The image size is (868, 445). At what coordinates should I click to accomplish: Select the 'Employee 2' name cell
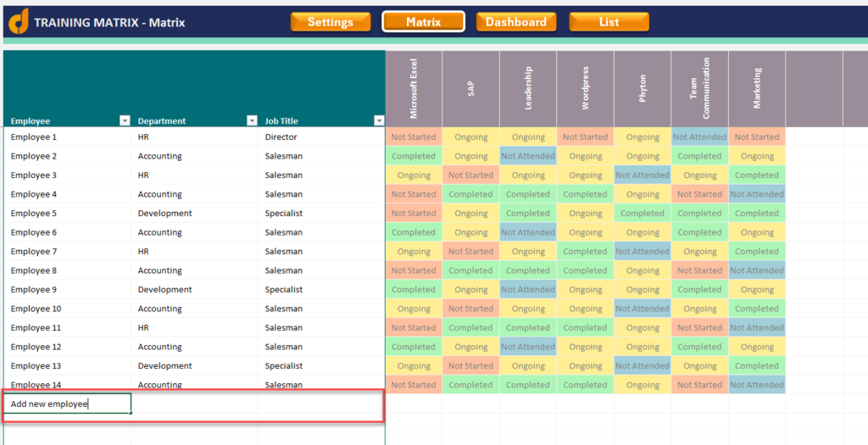click(68, 156)
